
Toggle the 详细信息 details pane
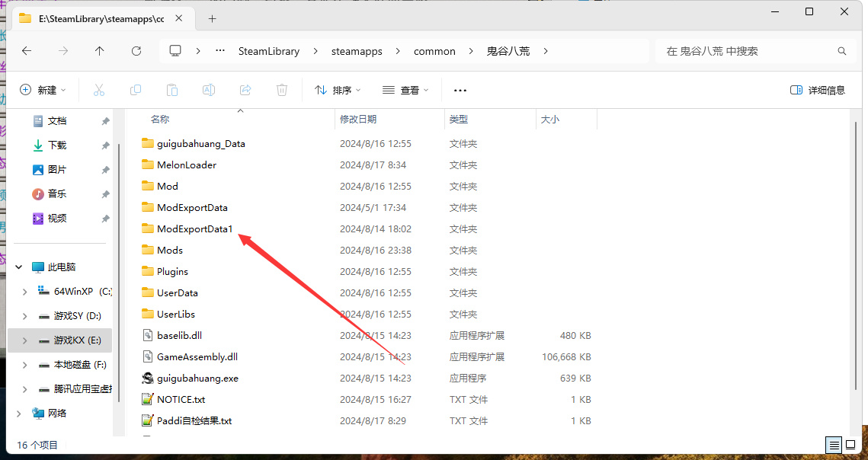(x=818, y=90)
